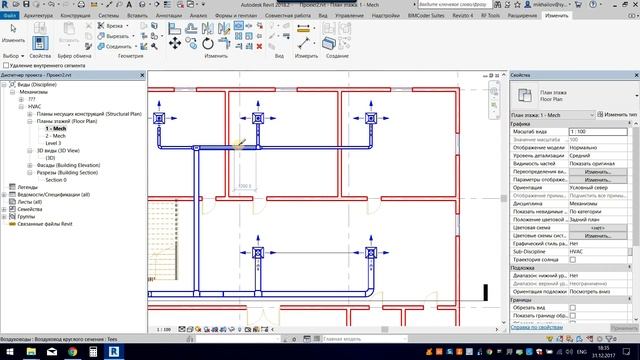Screen dimensions: 640x360
Task: Select Mirror - Draw Axis tool
Action: coord(224,29)
